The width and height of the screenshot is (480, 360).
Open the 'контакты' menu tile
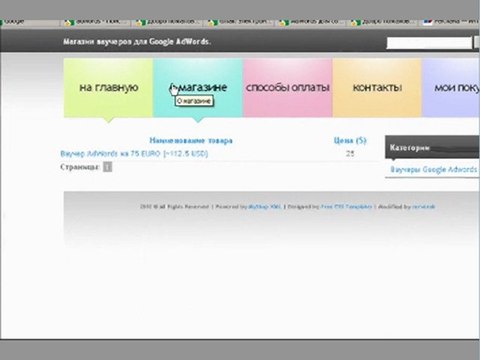(x=377, y=88)
